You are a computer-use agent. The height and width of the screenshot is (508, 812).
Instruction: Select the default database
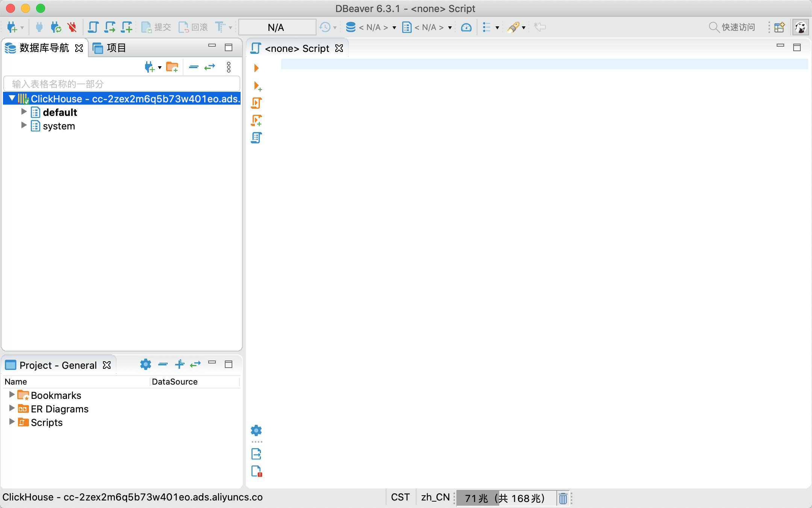(60, 112)
